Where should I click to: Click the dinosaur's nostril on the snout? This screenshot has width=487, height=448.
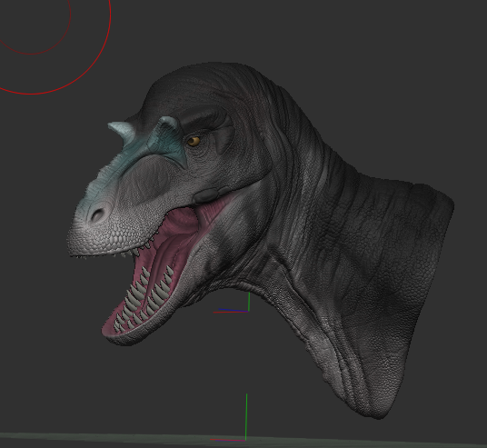pos(98,214)
